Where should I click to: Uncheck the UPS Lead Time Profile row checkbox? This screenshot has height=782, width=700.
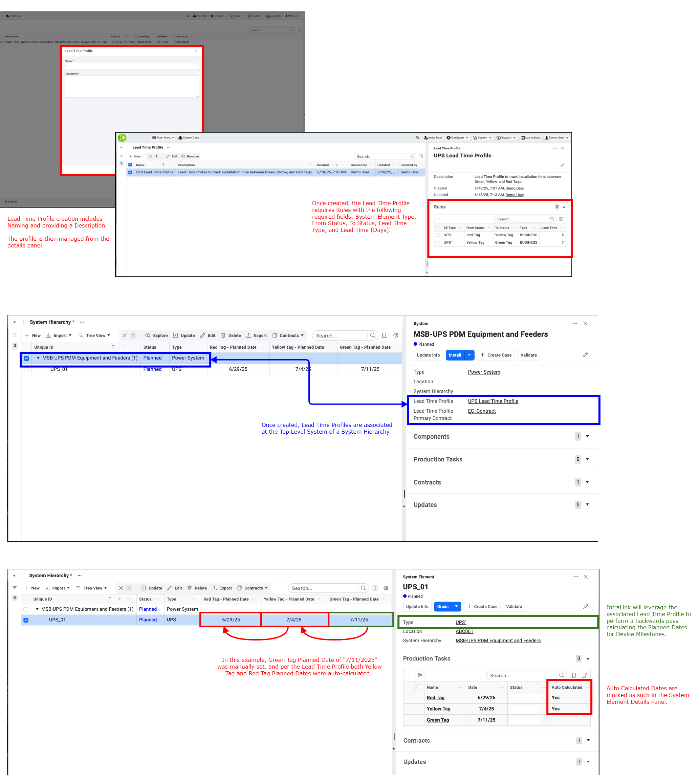pos(130,172)
